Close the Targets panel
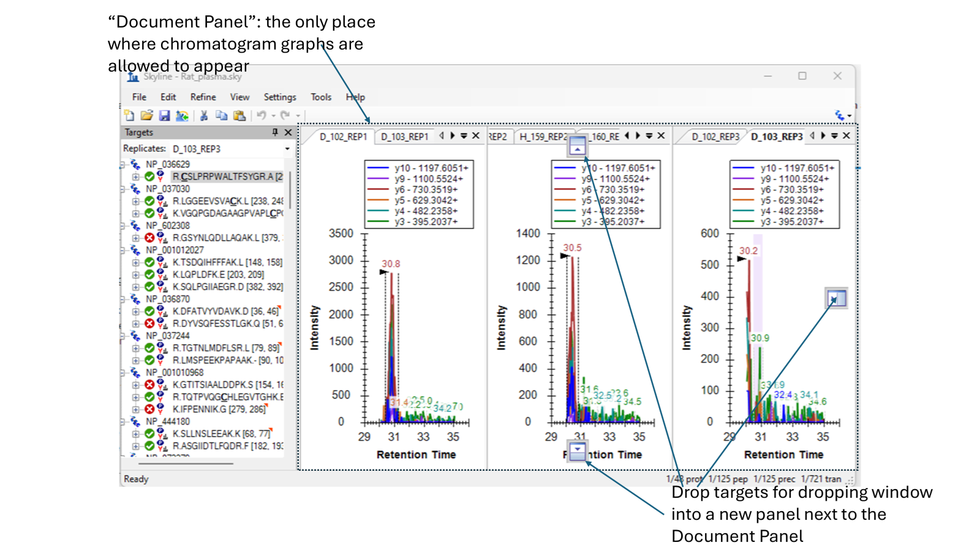This screenshot has width=980, height=551. coord(288,132)
